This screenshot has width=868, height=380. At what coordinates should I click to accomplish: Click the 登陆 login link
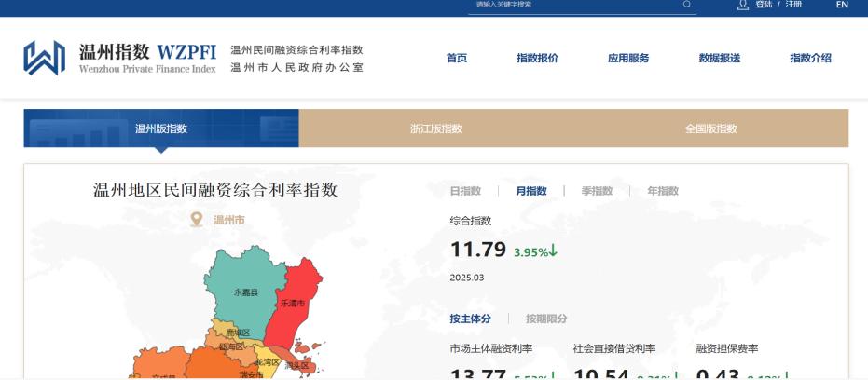(764, 5)
